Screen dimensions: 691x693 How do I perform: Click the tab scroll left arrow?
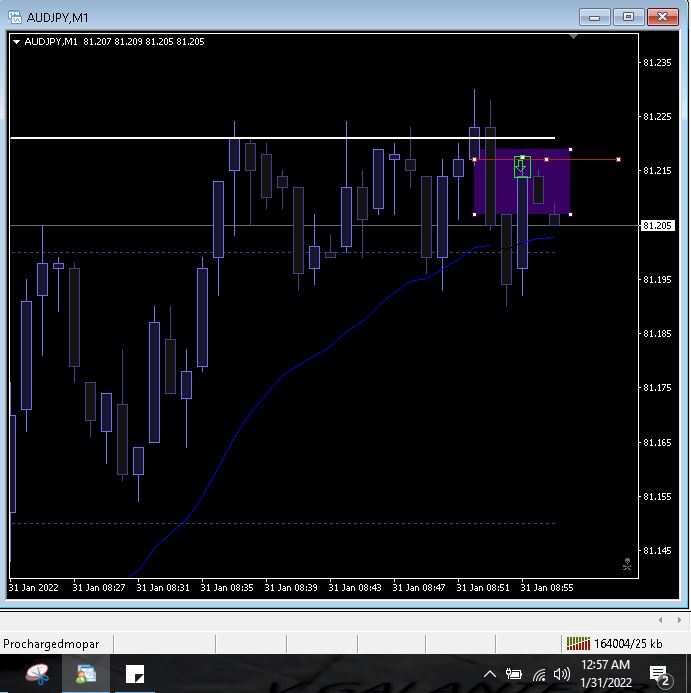[660, 620]
